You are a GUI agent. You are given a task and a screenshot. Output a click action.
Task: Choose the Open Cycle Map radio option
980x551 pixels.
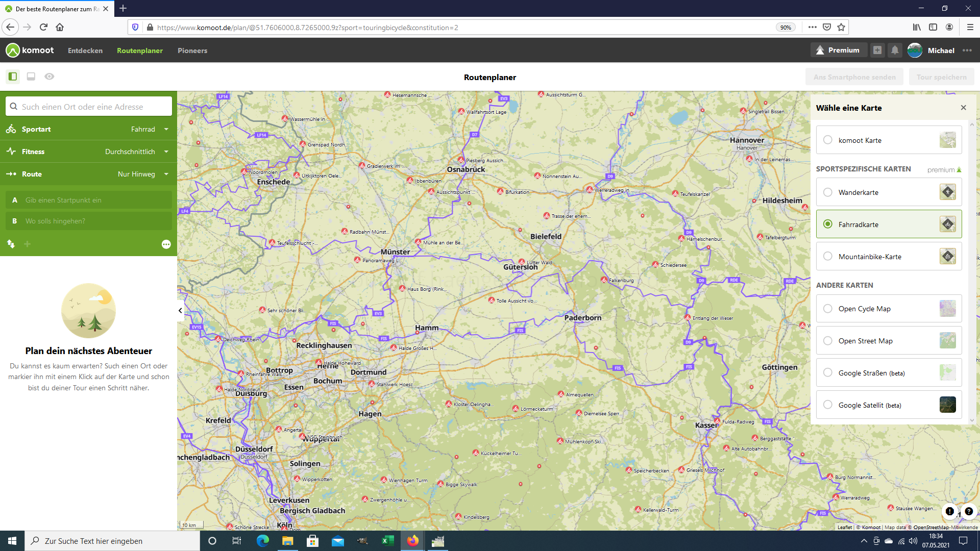click(x=827, y=309)
